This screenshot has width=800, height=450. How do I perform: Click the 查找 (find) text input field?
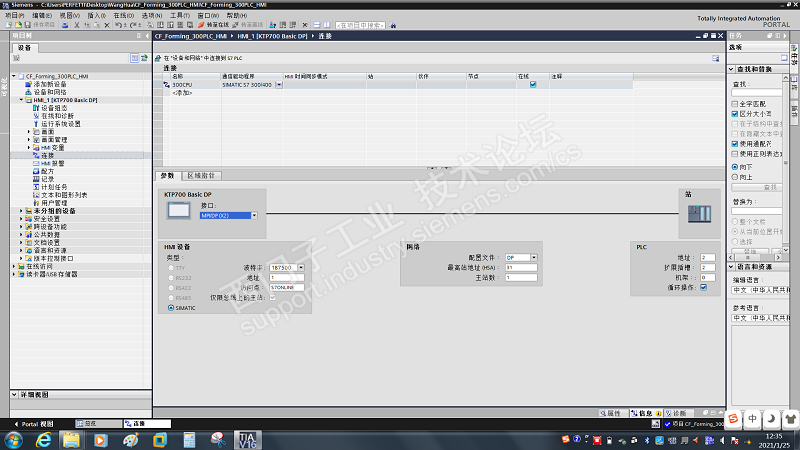coord(757,93)
